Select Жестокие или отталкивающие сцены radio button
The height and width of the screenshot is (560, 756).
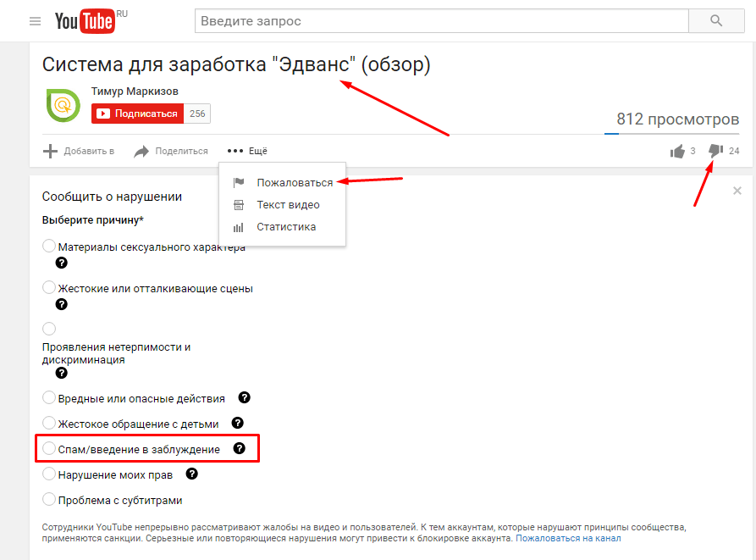pos(49,287)
